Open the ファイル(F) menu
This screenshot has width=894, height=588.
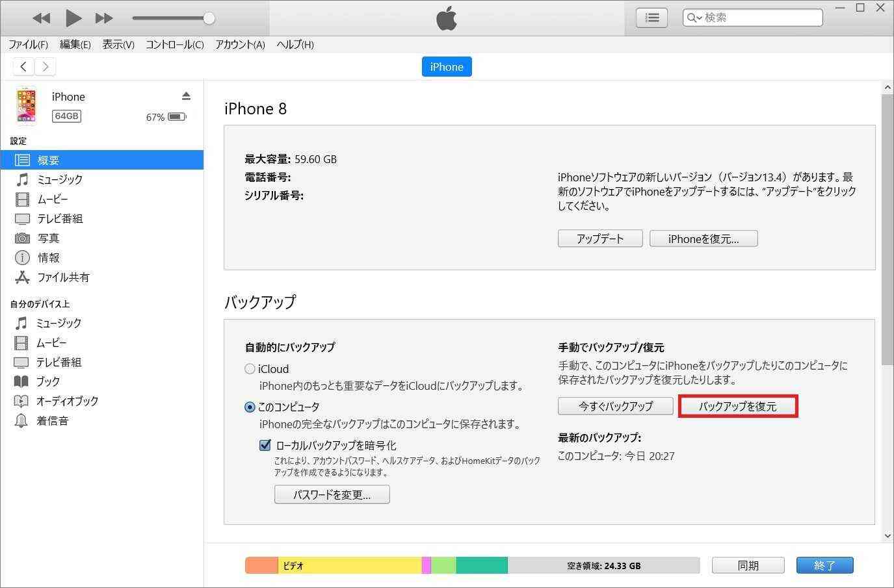tap(28, 44)
